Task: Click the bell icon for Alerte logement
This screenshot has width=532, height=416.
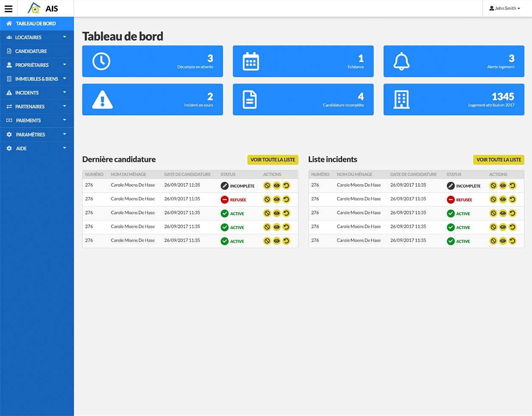Action: pyautogui.click(x=401, y=62)
